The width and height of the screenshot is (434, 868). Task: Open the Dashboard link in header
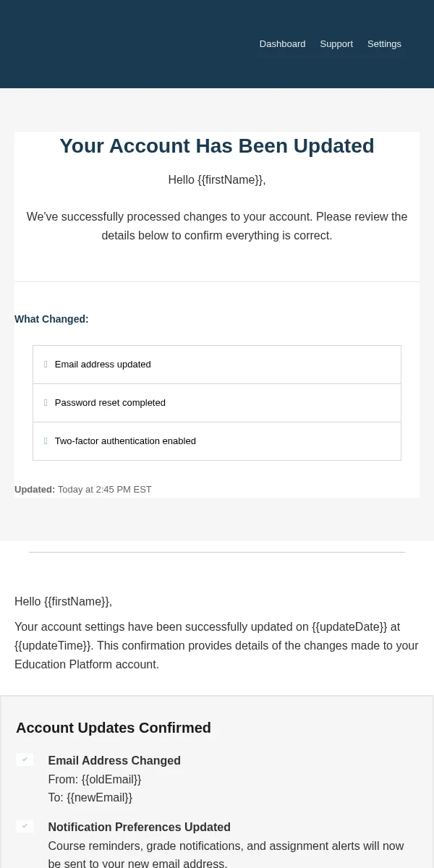pyautogui.click(x=282, y=44)
